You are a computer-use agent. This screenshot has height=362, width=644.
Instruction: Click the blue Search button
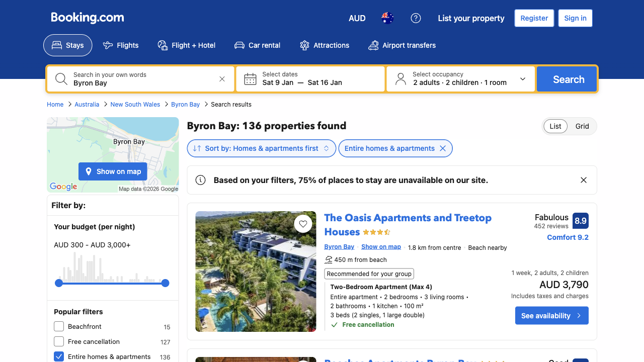tap(567, 79)
